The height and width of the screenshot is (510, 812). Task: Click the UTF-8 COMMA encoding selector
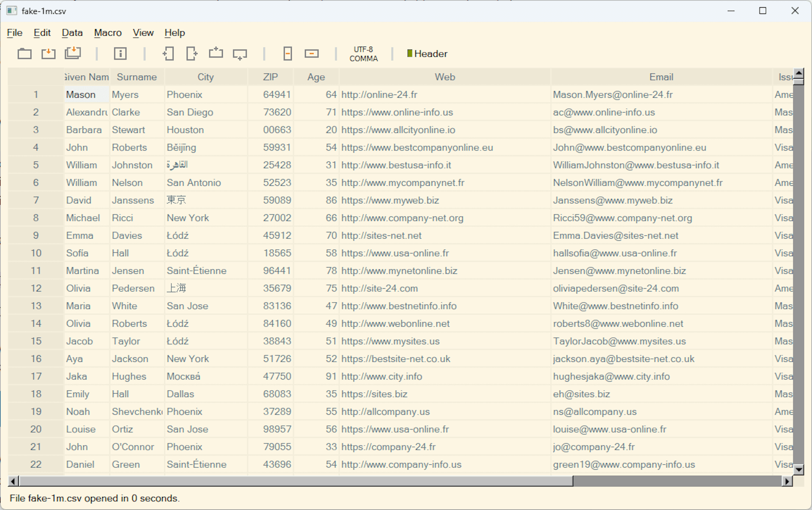coord(363,54)
